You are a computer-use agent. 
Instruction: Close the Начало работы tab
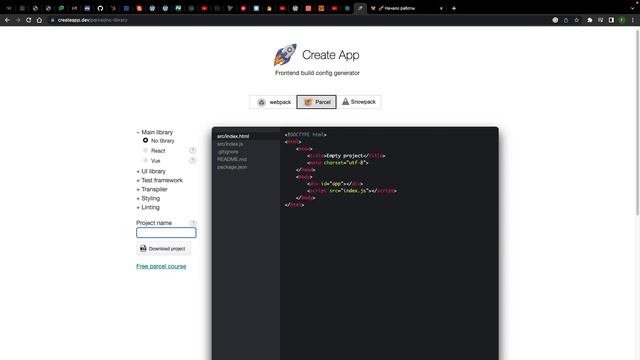tap(441, 8)
